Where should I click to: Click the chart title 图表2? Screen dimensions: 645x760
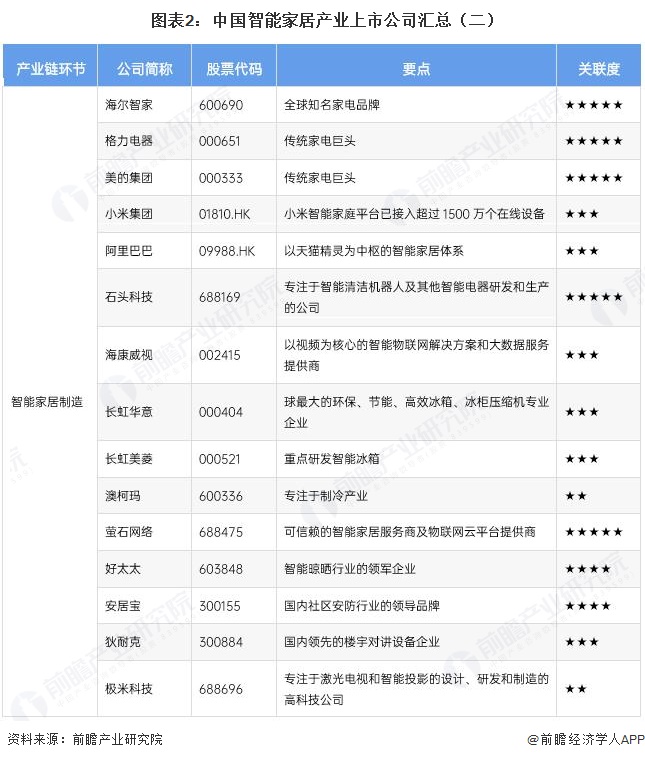(323, 20)
